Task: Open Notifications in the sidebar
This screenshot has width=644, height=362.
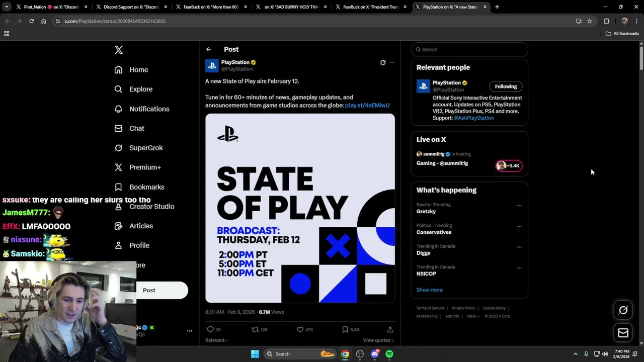Action: click(142, 109)
